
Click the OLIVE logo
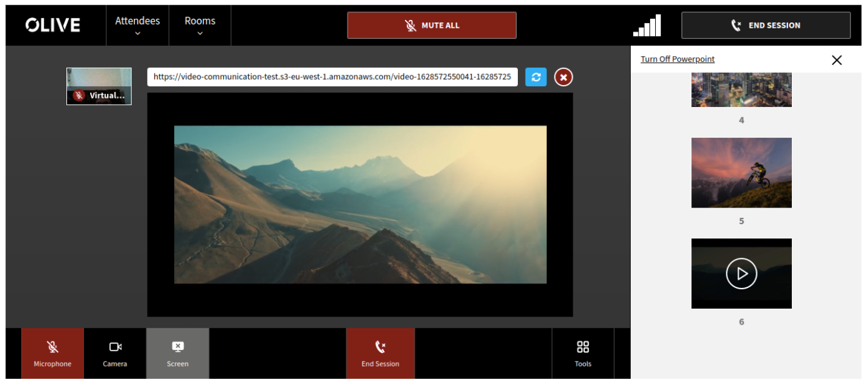[x=53, y=25]
